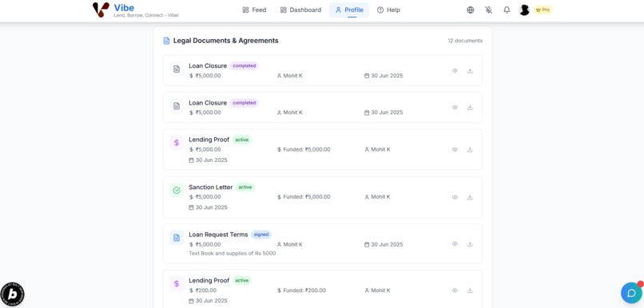
Task: Open the notifications bell
Action: [x=507, y=10]
